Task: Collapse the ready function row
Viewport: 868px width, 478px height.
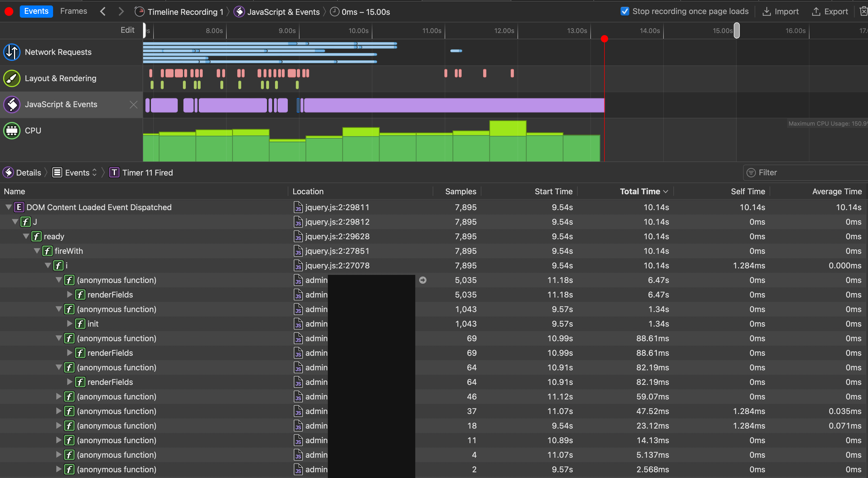Action: (26, 236)
